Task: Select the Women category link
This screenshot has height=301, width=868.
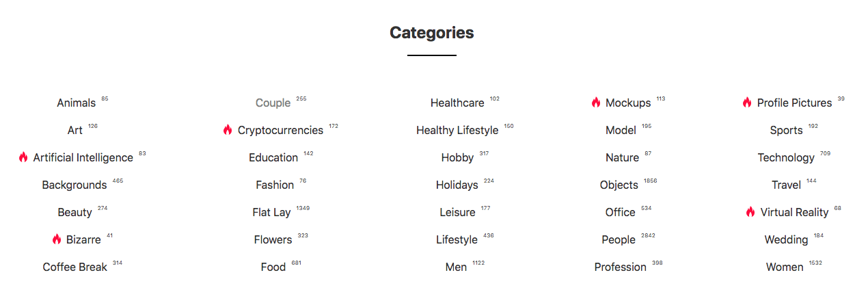Action: pos(785,267)
